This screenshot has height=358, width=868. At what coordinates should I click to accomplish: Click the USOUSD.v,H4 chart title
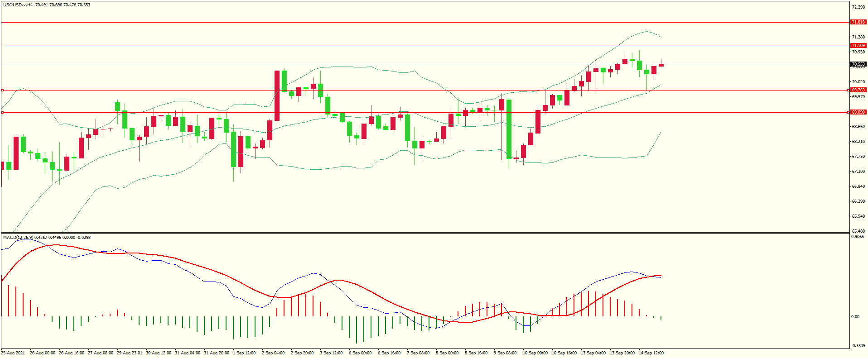pos(18,5)
